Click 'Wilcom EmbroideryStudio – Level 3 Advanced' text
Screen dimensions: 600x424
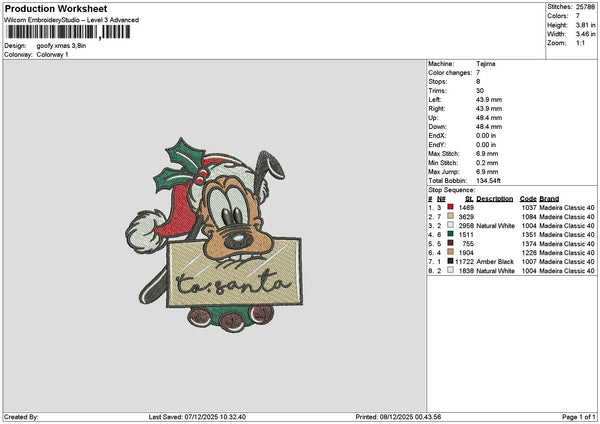pyautogui.click(x=72, y=20)
